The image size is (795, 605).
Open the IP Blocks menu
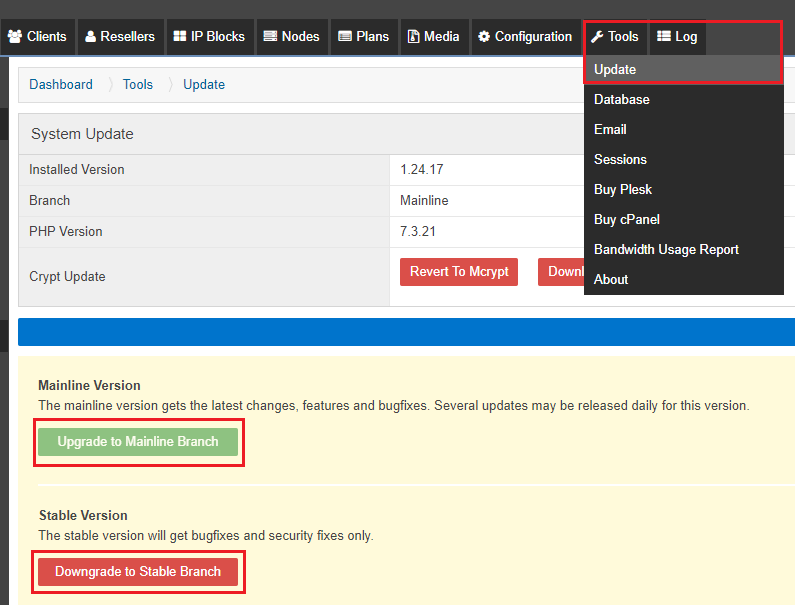(x=210, y=37)
